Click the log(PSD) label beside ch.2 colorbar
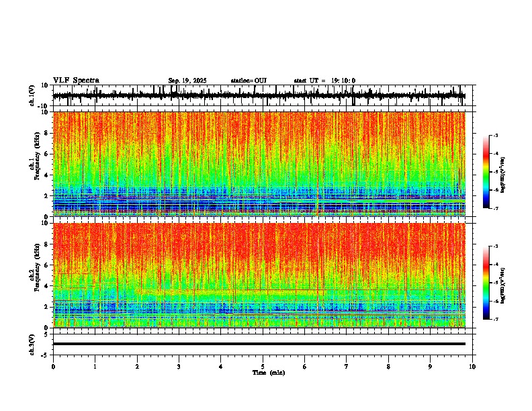This screenshot has height=411, width=532. (x=503, y=285)
